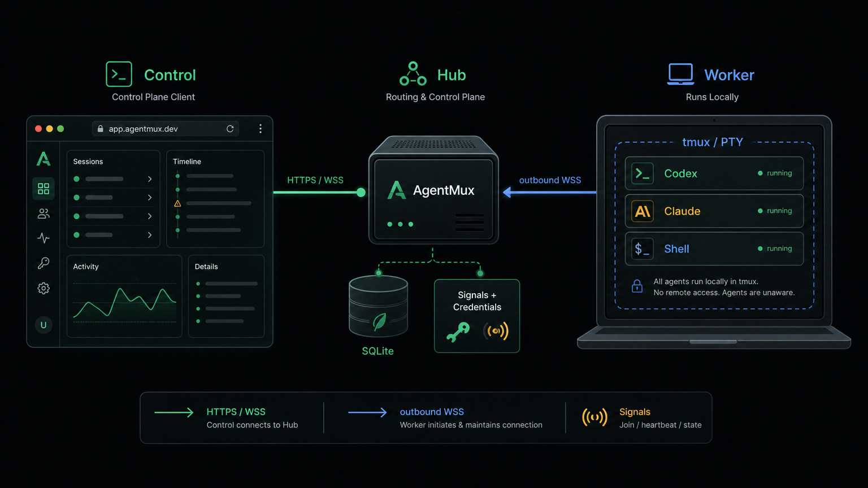Expand the first session row chevron

coord(150,179)
